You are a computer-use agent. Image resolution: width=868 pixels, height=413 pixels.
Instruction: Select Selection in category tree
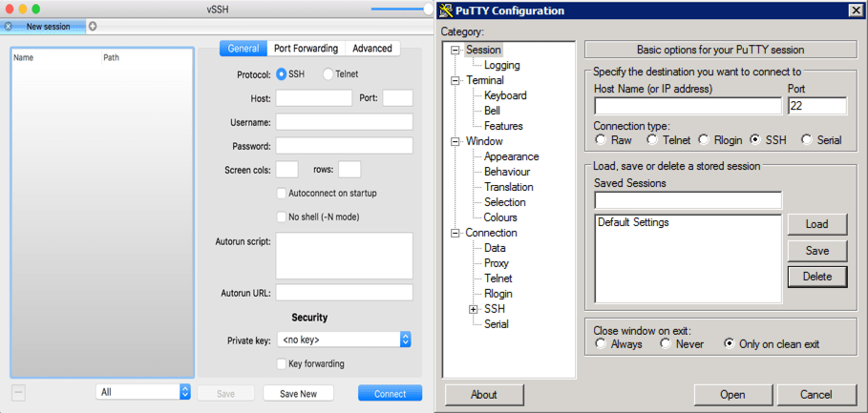[505, 202]
